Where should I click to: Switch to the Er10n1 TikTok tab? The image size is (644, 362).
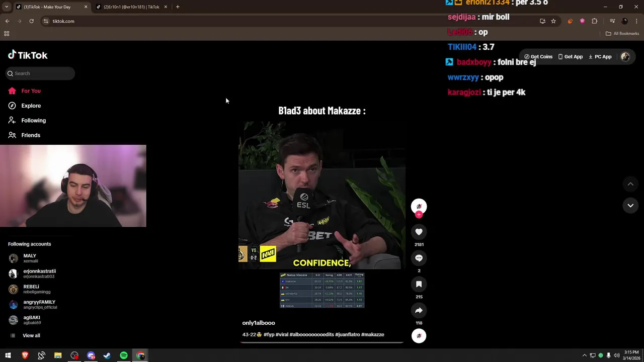point(131,7)
